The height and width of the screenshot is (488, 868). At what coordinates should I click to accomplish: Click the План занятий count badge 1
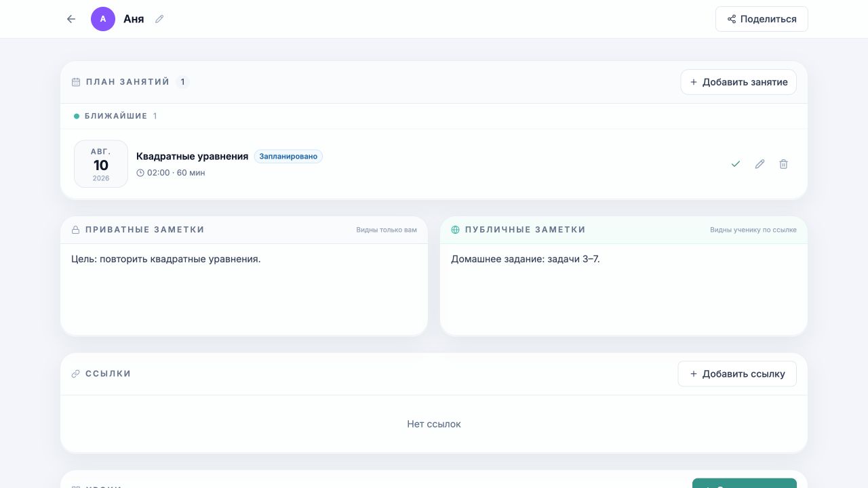182,82
